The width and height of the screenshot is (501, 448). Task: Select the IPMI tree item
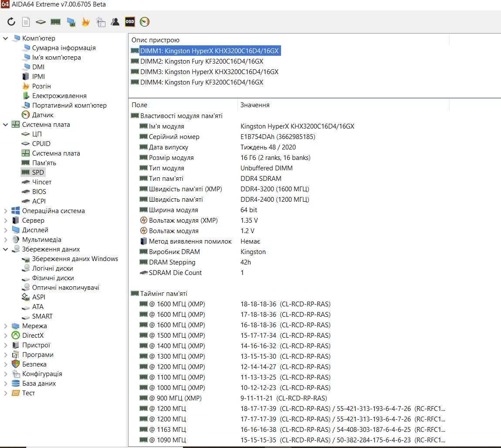click(38, 77)
